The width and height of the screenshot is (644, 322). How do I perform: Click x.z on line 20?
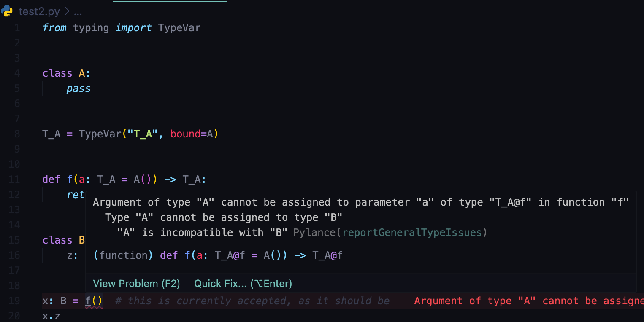coord(51,316)
